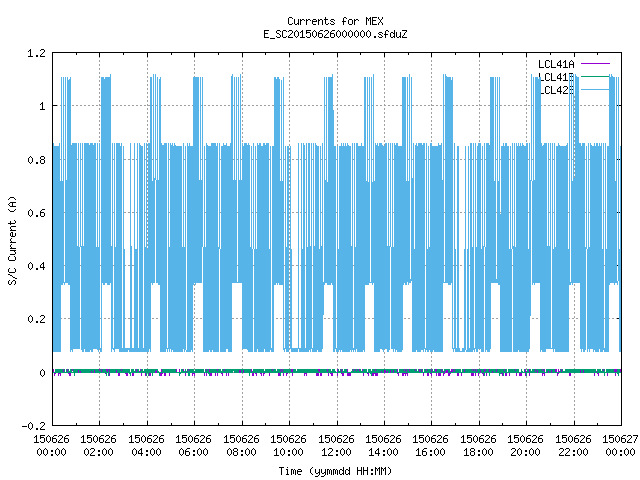Click the y-axis tick value 1.2
The width and height of the screenshot is (640, 480).
click(36, 53)
